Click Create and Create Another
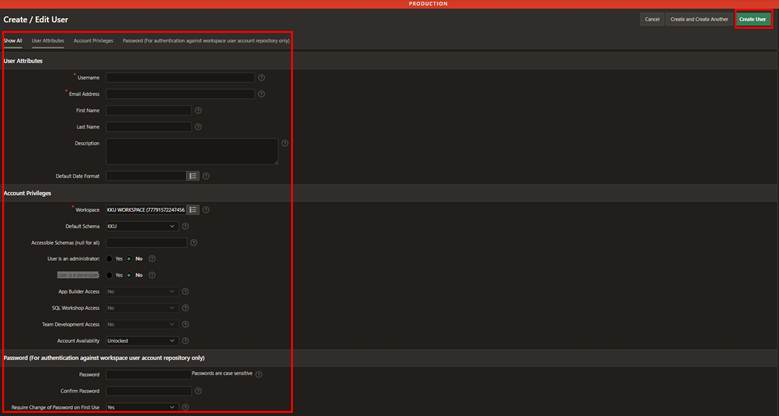Viewport: 779px width, 416px height. pyautogui.click(x=699, y=19)
